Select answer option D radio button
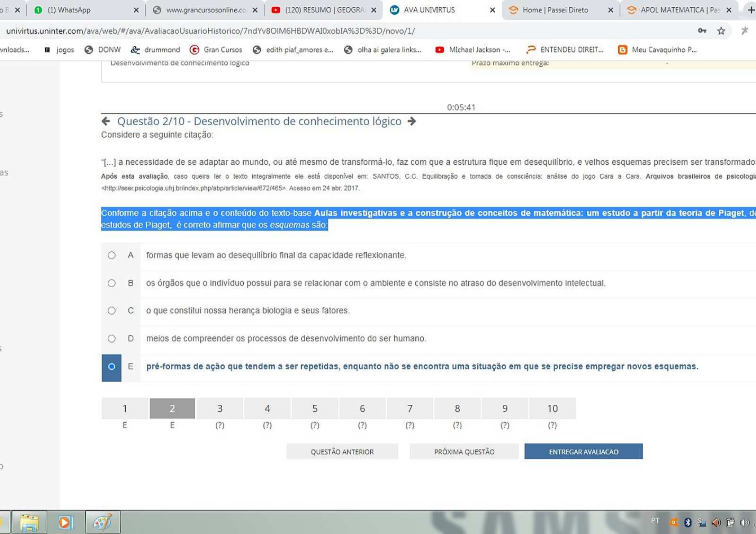Image resolution: width=756 pixels, height=534 pixels. (112, 338)
